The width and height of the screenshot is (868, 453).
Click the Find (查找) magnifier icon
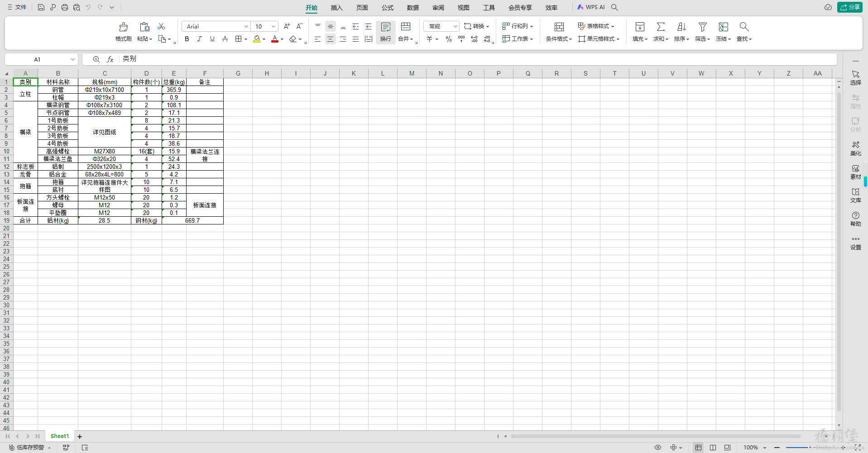[744, 27]
